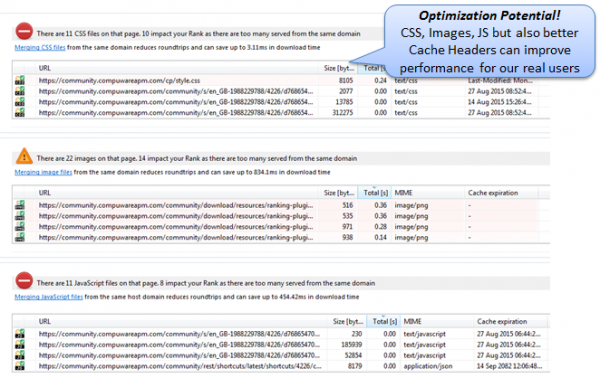Image resolution: width=600 pixels, height=378 pixels.
Task: Sort JavaScript table by Size column header
Action: coord(348,321)
